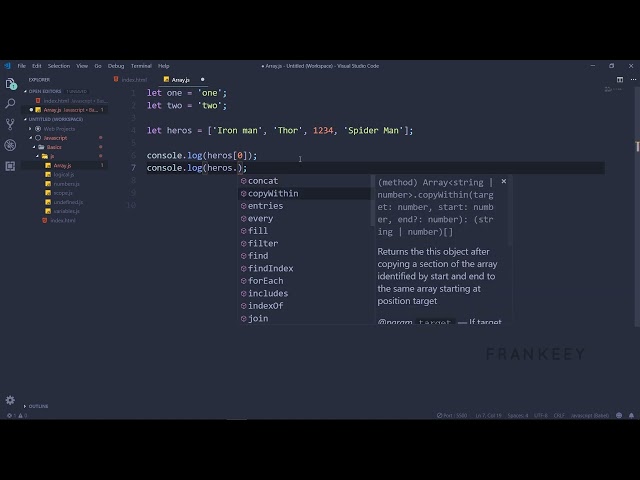Choose the concat suggestion
Screen dimensions: 640x480
304,181
